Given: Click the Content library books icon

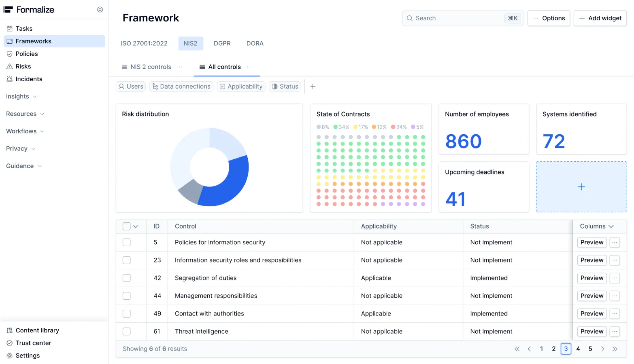Looking at the screenshot, I should pyautogui.click(x=10, y=330).
